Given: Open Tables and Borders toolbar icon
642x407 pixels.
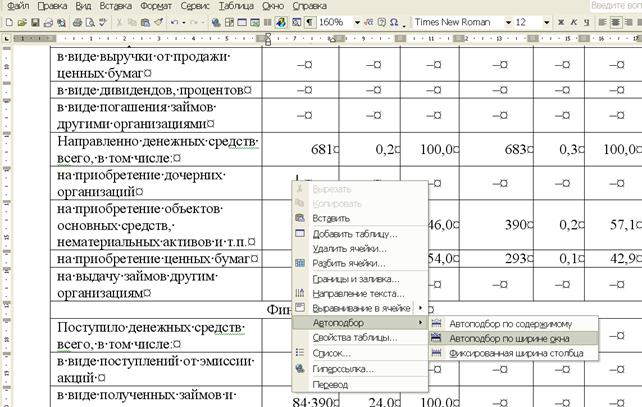Looking at the screenshot, I should click(x=229, y=23).
